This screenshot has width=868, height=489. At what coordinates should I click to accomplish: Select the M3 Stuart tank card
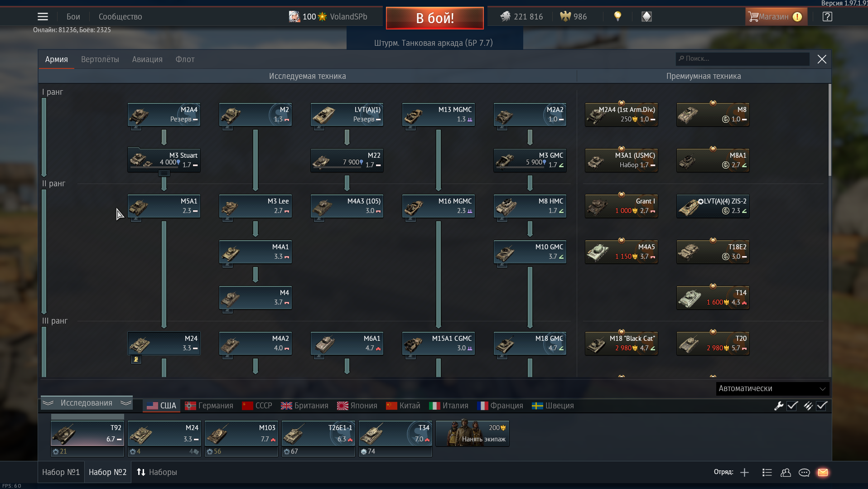(x=164, y=160)
